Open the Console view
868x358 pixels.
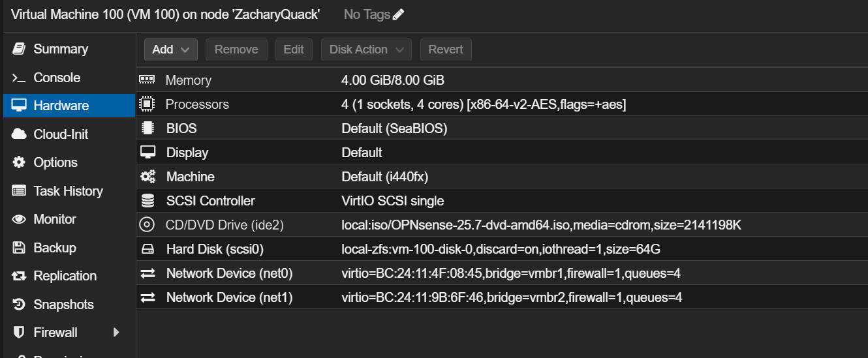coord(57,78)
